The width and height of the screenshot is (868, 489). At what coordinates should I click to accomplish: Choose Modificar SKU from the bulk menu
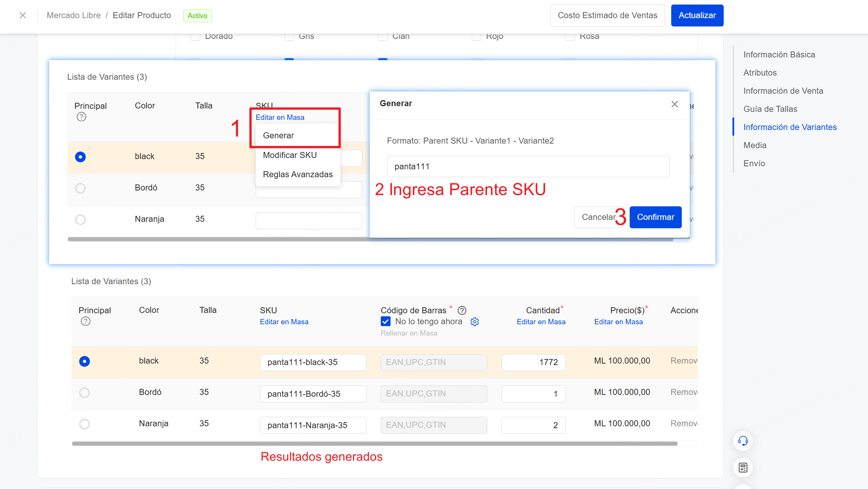(x=290, y=155)
